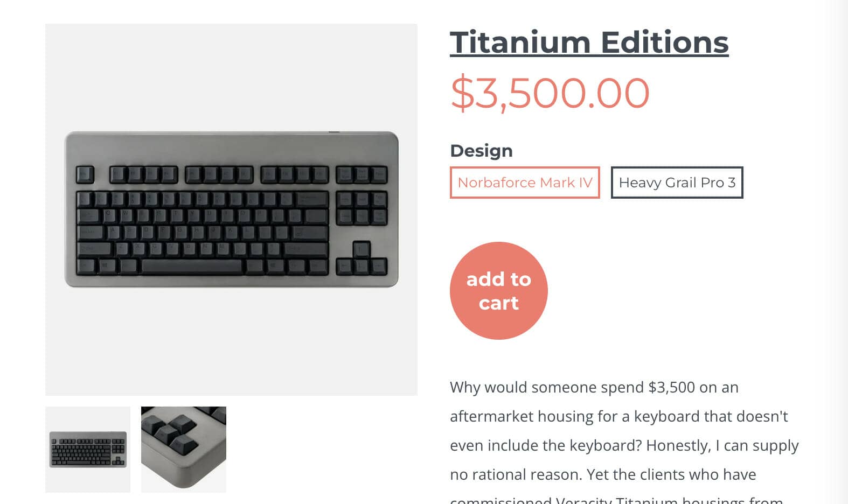Open the Titanium Editions title link
This screenshot has width=848, height=504.
[x=589, y=43]
